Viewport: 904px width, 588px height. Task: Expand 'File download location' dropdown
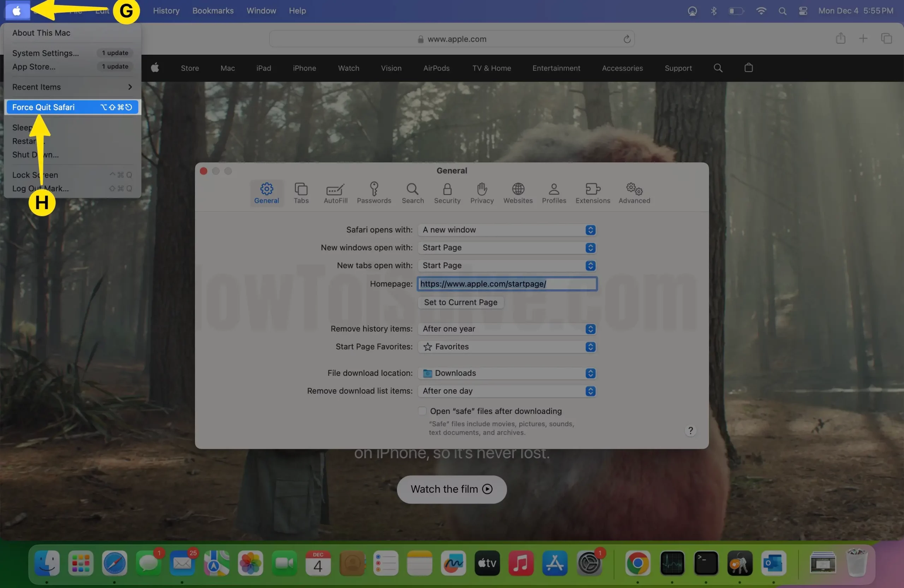(x=507, y=373)
